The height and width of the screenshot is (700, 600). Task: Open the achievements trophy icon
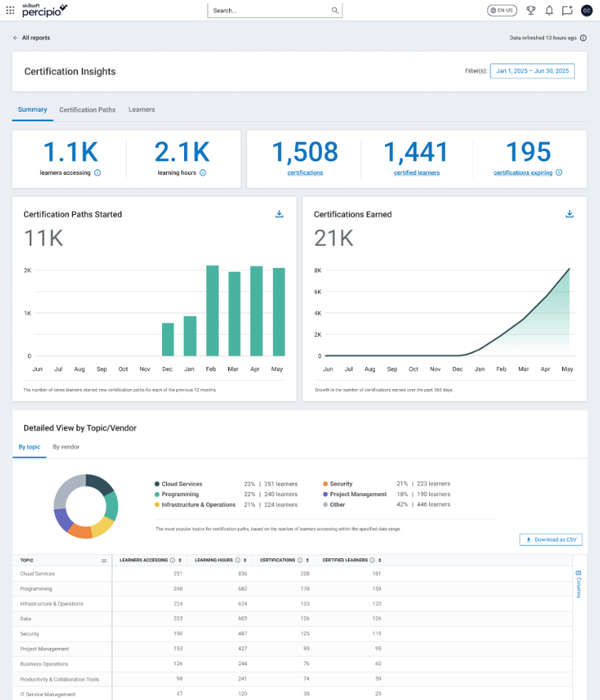pos(531,11)
